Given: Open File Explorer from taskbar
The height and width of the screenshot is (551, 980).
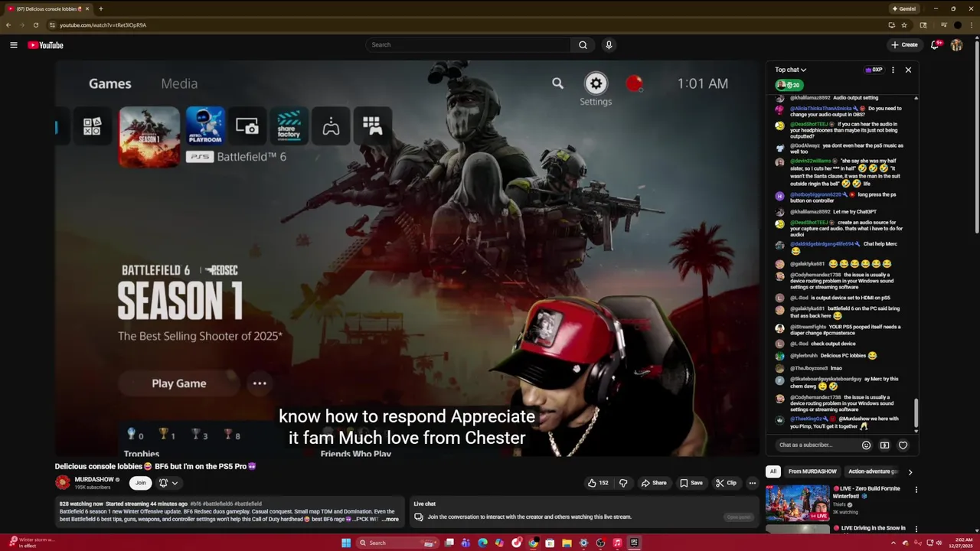Looking at the screenshot, I should (567, 543).
